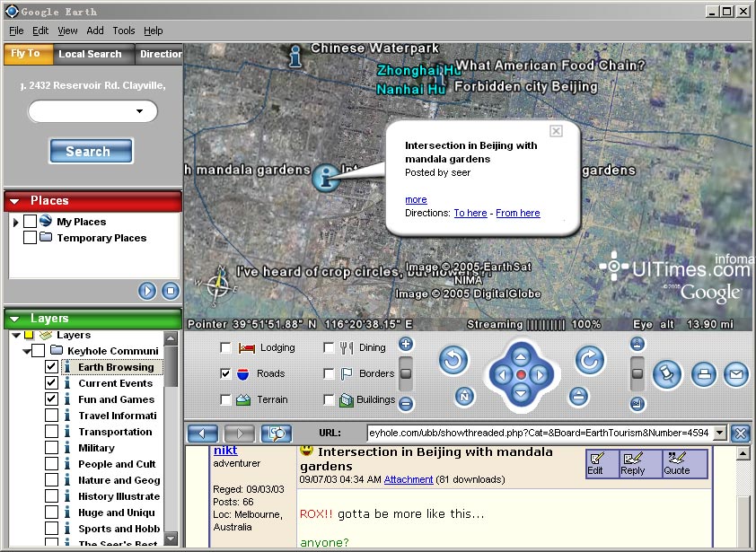Click the red center navigation dot
756x552 pixels.
(x=521, y=374)
